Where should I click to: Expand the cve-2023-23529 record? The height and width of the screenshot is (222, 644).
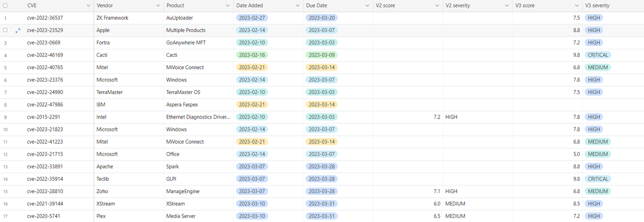(x=18, y=30)
